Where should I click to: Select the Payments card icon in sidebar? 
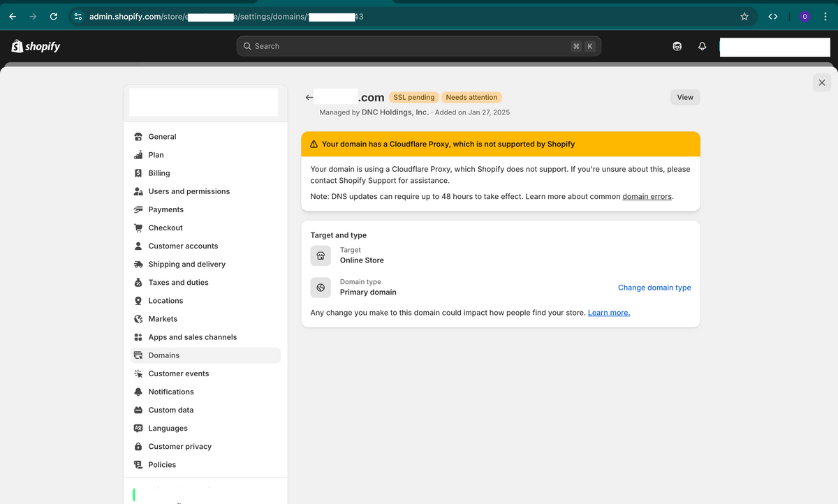click(x=138, y=209)
